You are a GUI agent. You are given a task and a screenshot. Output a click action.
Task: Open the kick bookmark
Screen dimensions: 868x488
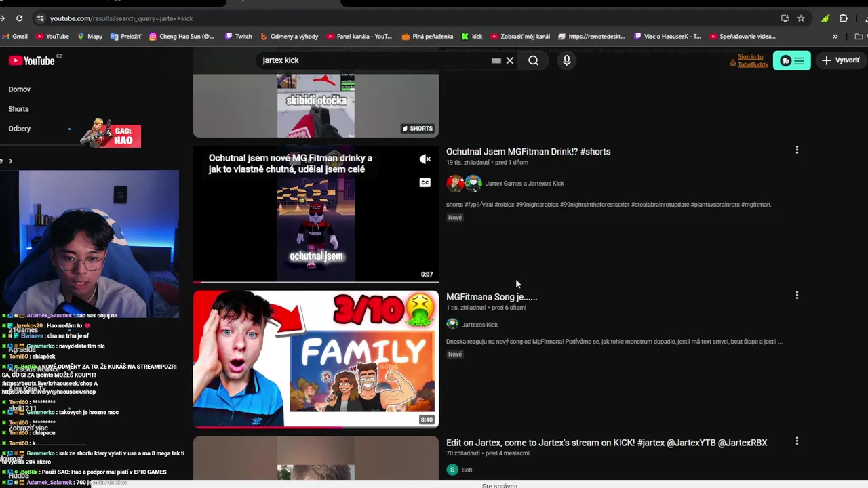pyautogui.click(x=472, y=37)
